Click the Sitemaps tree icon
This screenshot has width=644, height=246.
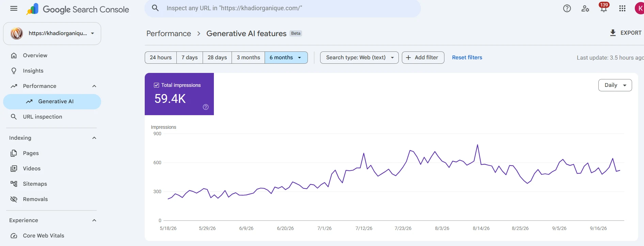14,184
